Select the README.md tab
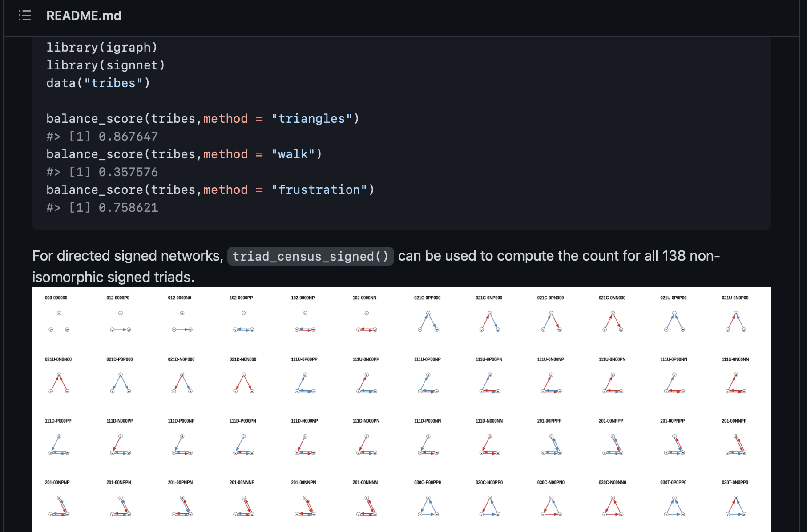 pos(84,16)
